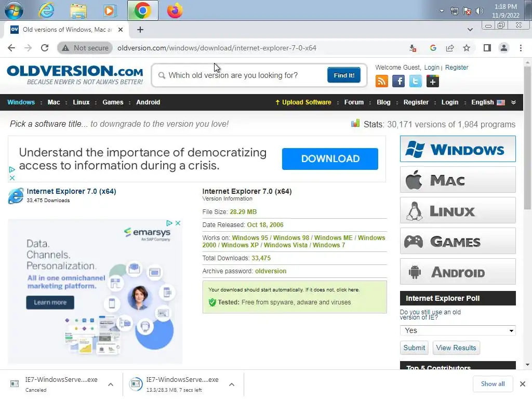Select the Android platform sidebar button
Viewport: 532px width, 399px height.
click(458, 271)
